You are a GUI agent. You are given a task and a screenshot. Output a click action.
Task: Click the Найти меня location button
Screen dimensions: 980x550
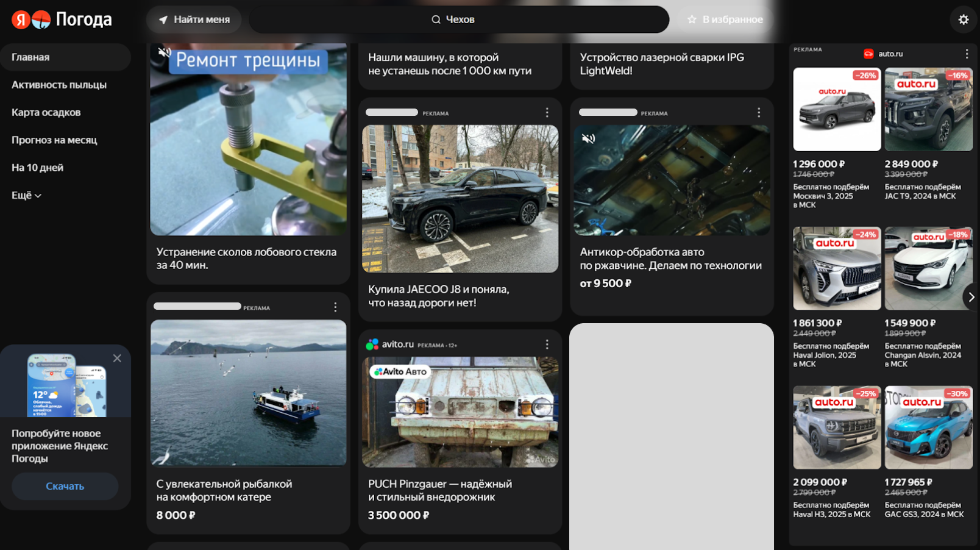[194, 20]
